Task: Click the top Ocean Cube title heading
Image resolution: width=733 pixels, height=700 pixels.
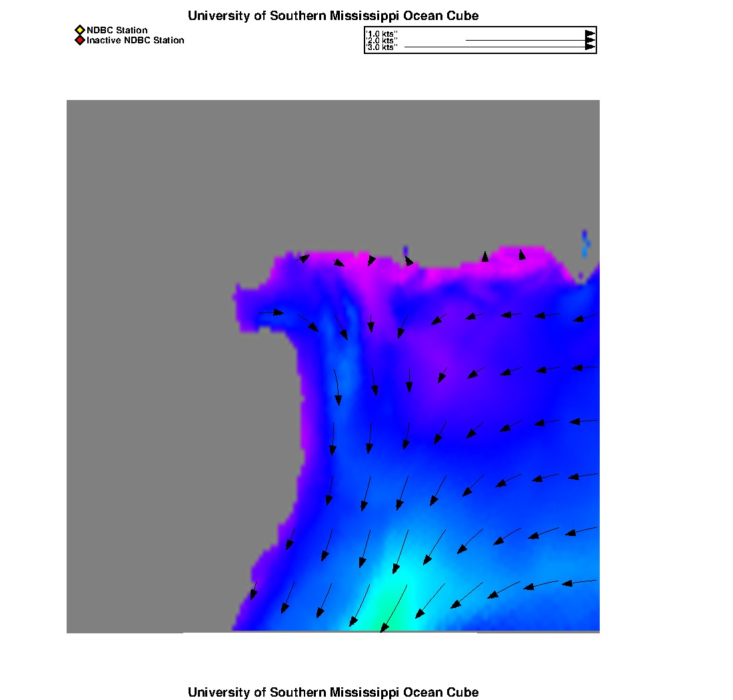Action: pyautogui.click(x=333, y=15)
